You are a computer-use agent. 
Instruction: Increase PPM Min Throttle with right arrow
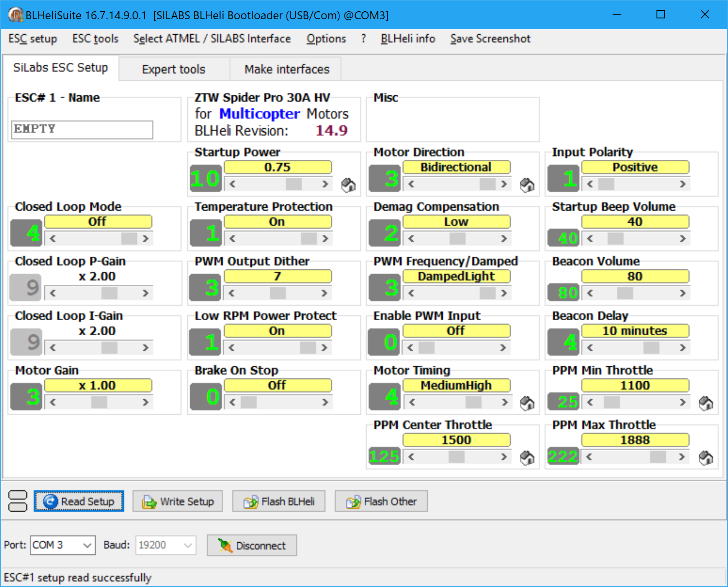pyautogui.click(x=682, y=402)
